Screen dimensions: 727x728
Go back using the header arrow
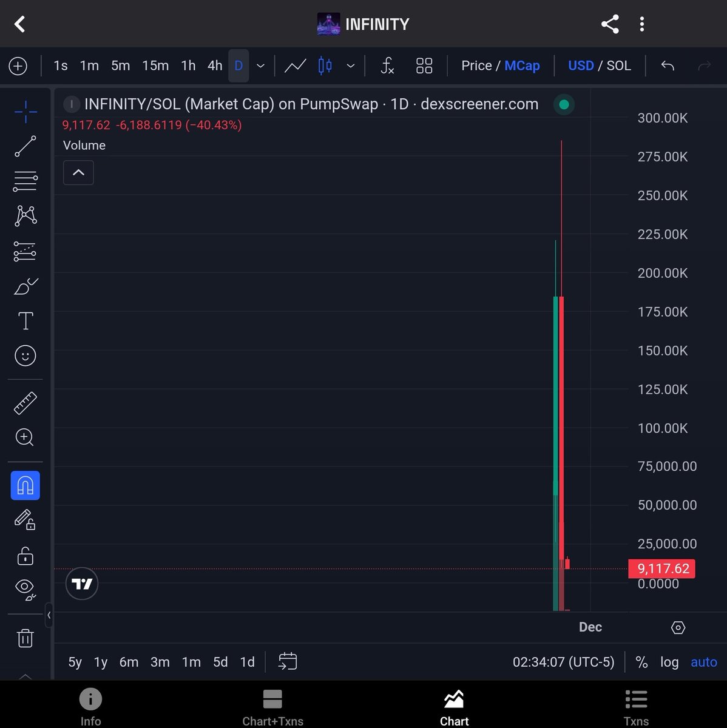[x=19, y=24]
